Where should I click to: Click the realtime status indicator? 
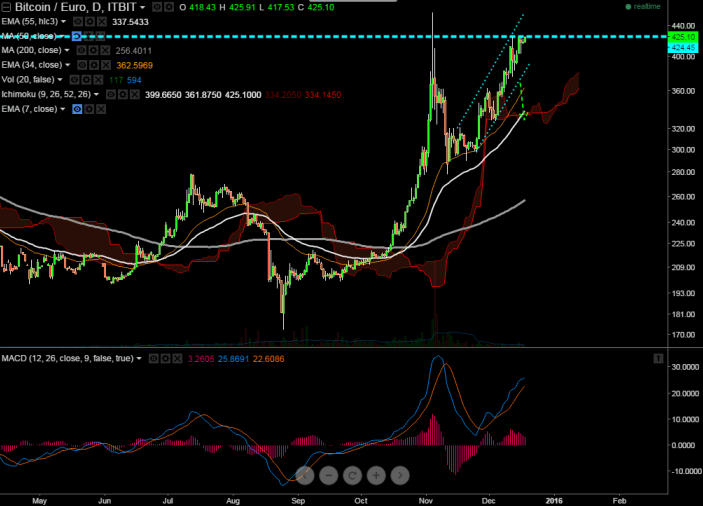pos(643,7)
